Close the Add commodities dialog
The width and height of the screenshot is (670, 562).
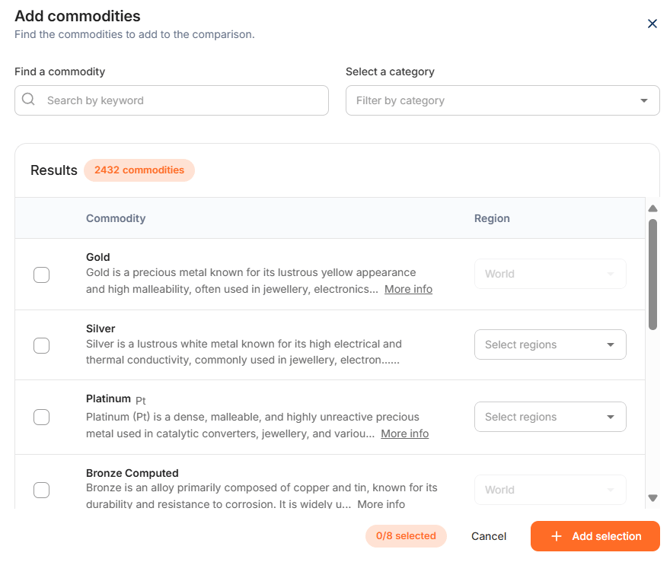coord(653,24)
